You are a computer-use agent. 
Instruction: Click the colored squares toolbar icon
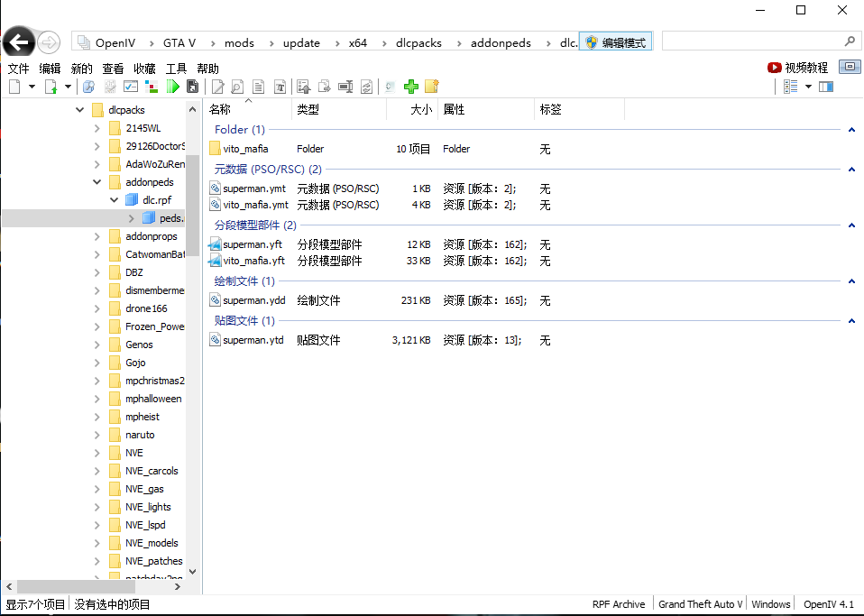coord(152,87)
